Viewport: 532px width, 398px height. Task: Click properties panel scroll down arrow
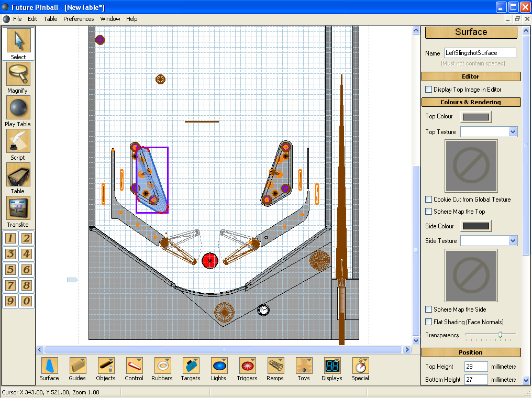[526, 380]
